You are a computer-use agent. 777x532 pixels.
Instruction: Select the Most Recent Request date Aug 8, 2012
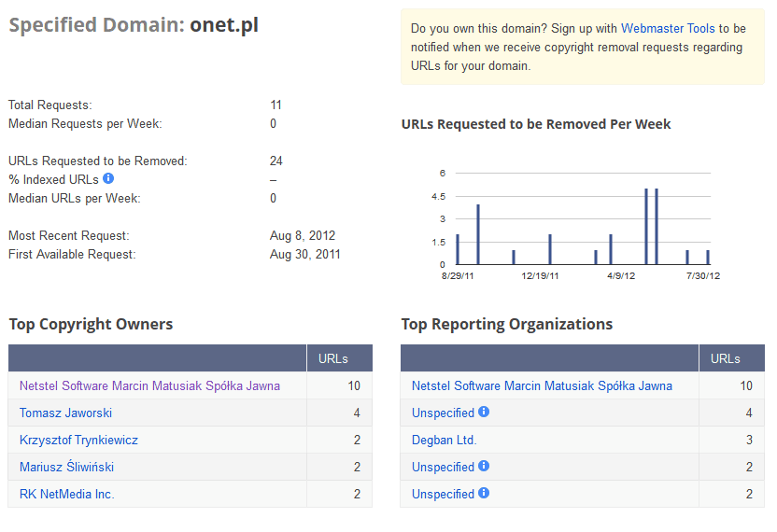pyautogui.click(x=303, y=236)
